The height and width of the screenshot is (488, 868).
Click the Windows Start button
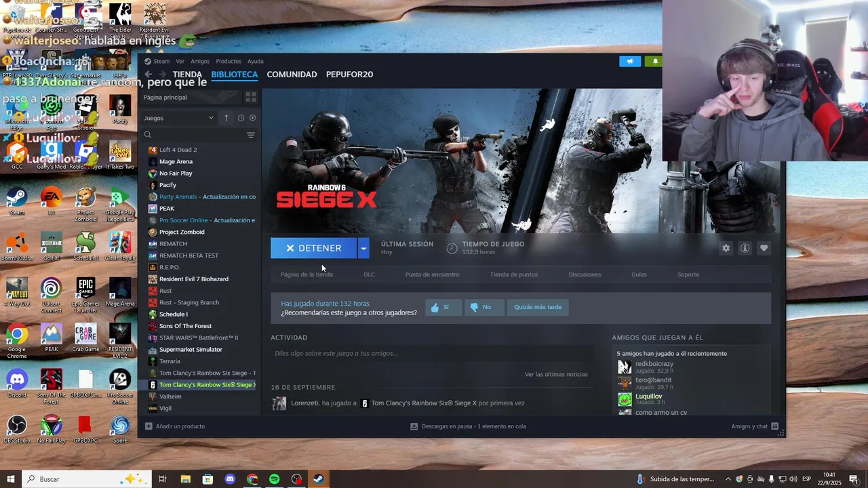(x=11, y=479)
